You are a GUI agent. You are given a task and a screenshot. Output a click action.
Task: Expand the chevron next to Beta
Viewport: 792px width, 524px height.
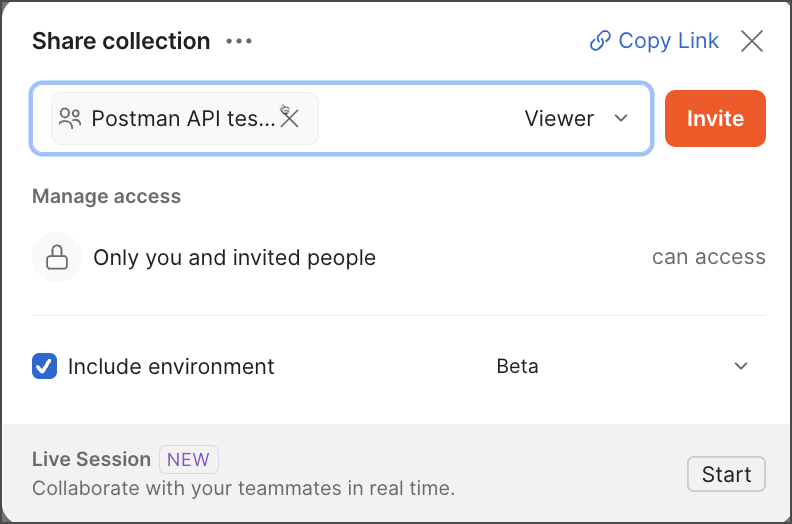[741, 366]
